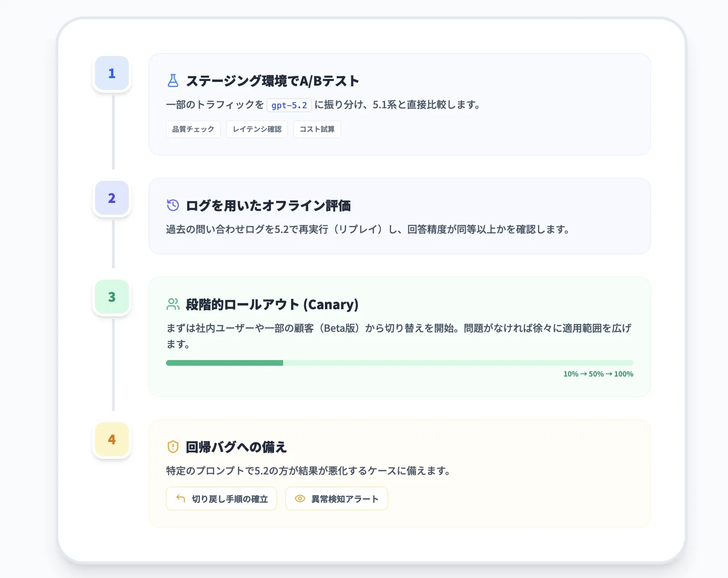Select step 2 in the timeline
The height and width of the screenshot is (578, 728).
pos(111,198)
